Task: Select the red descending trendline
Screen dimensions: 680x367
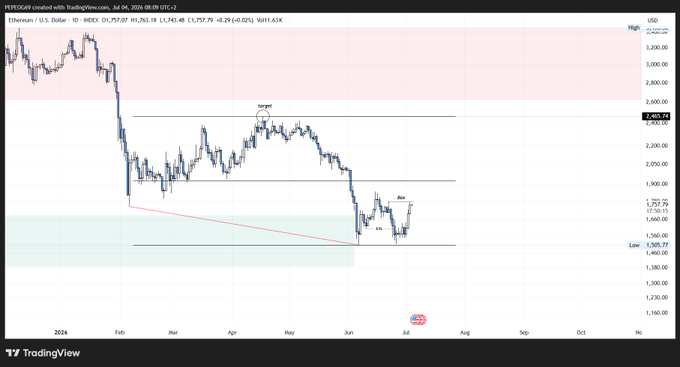Action: (x=244, y=226)
